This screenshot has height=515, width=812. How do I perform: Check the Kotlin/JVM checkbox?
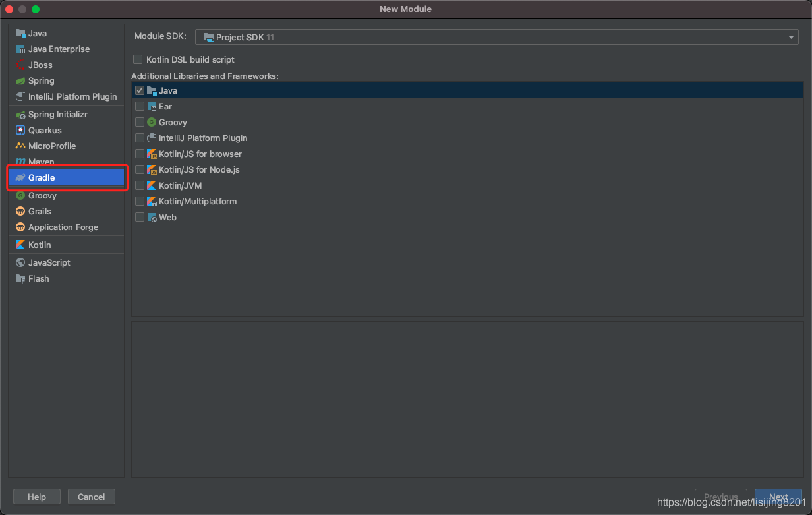[x=140, y=185]
